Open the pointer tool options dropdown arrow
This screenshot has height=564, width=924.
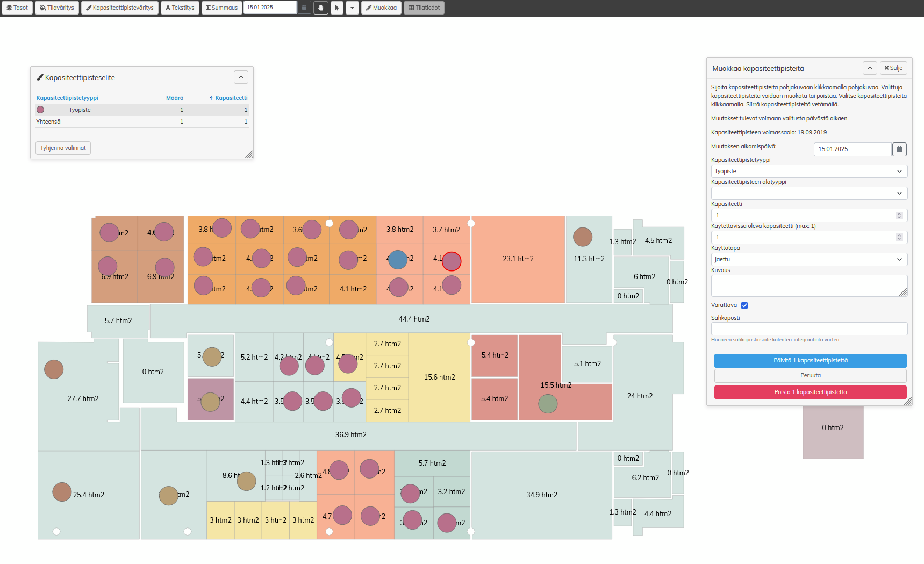click(352, 8)
